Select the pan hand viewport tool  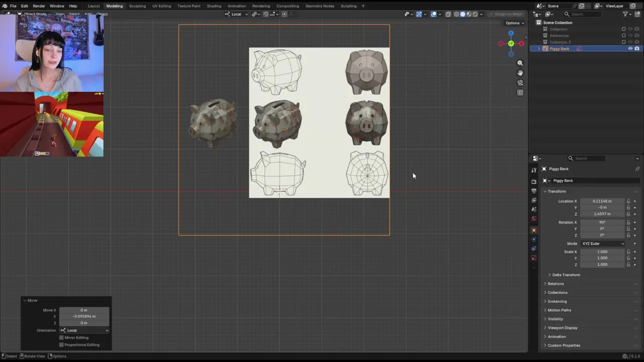tap(520, 73)
